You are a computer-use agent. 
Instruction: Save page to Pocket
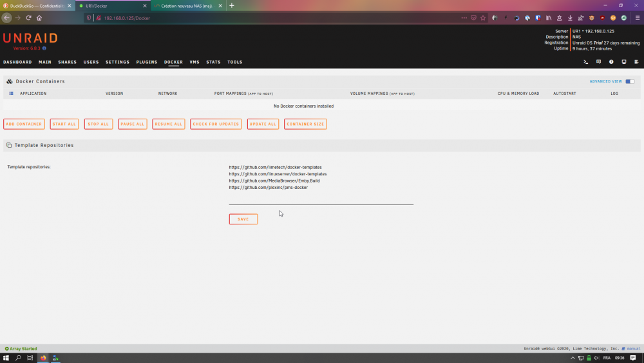click(x=473, y=17)
